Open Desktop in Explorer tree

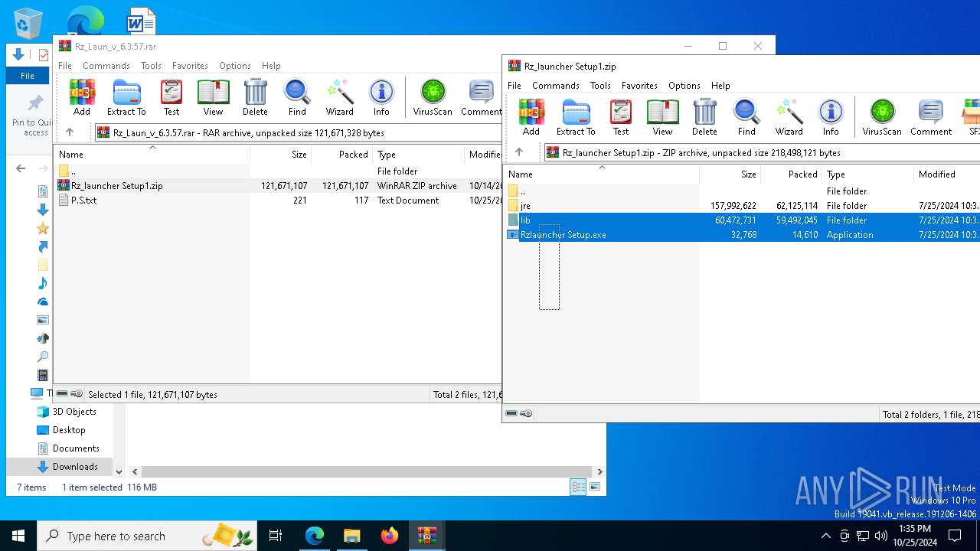click(x=69, y=429)
